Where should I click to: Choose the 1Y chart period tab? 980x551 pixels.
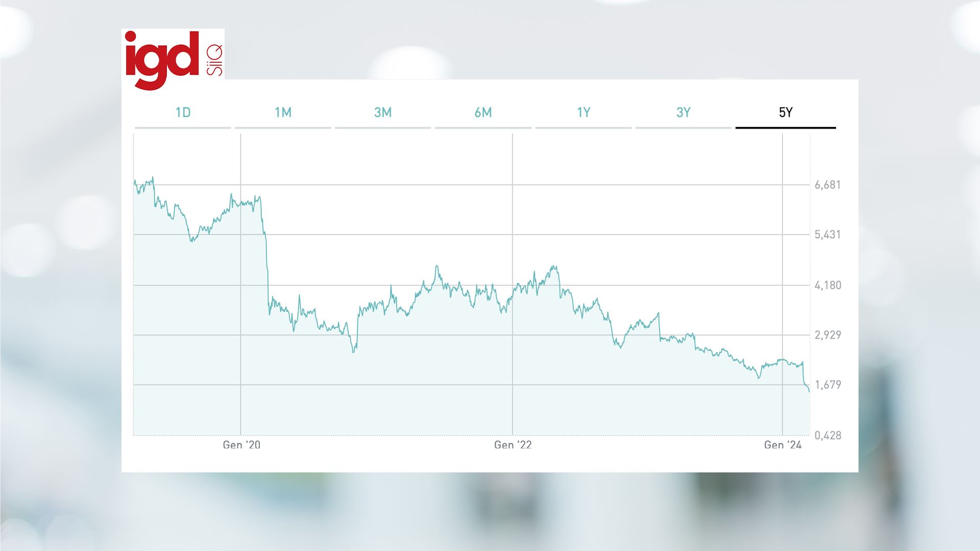(583, 113)
